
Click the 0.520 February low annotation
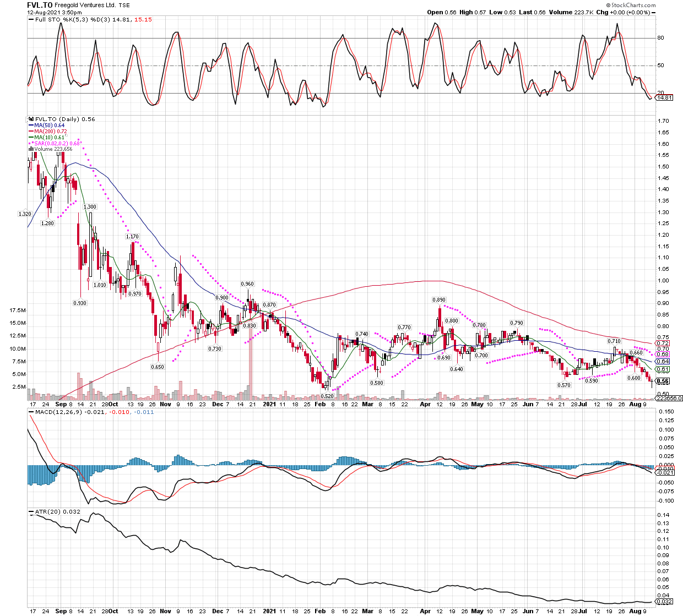327,396
